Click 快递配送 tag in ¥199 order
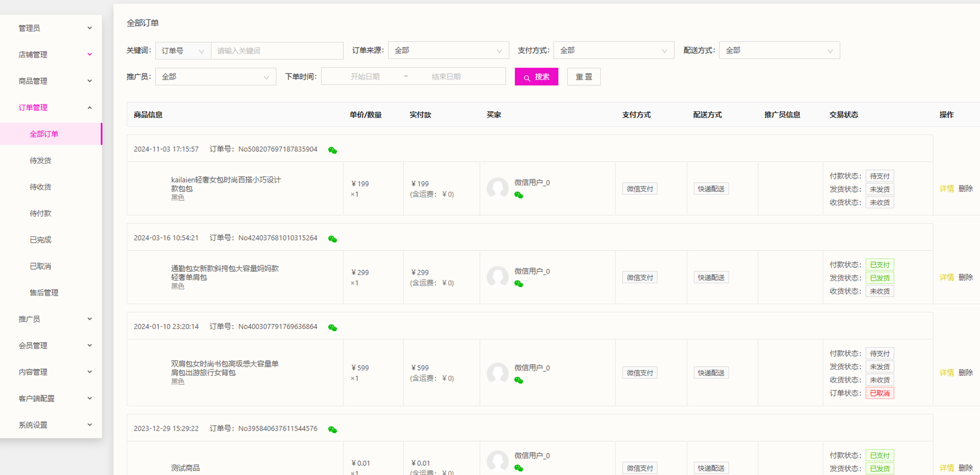980x475 pixels. (711, 189)
